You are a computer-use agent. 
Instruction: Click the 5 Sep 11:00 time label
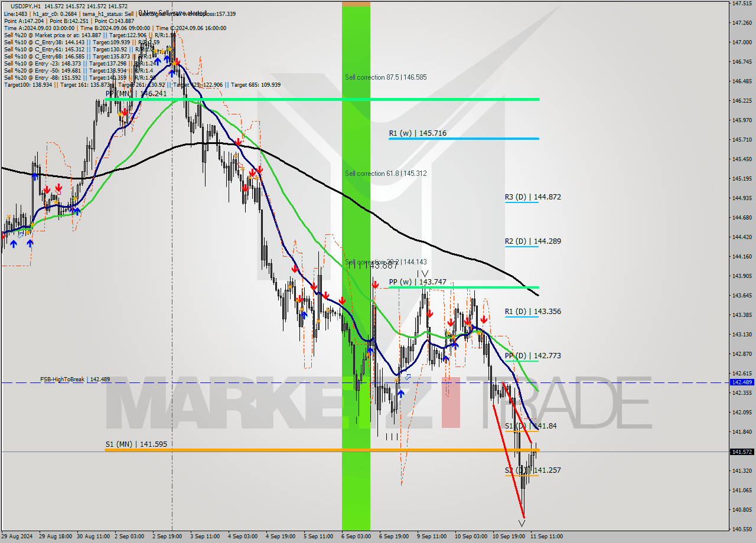pyautogui.click(x=320, y=537)
